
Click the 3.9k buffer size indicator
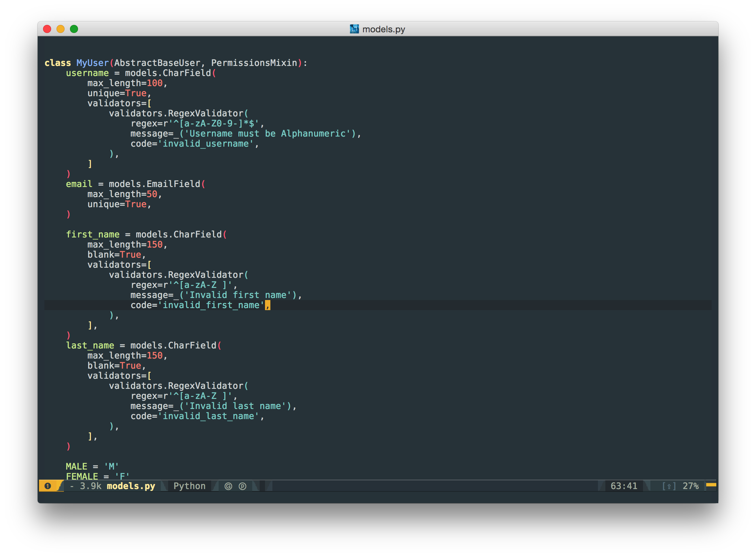pyautogui.click(x=90, y=486)
